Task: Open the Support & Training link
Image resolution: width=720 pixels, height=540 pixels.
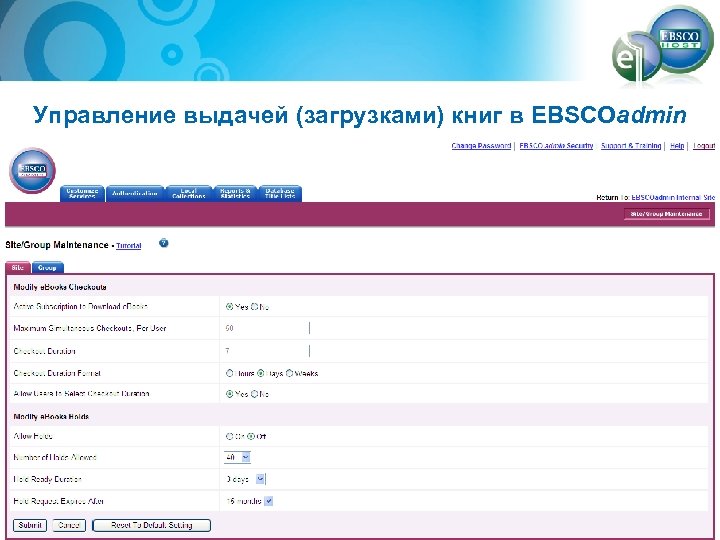Action: coord(631,146)
